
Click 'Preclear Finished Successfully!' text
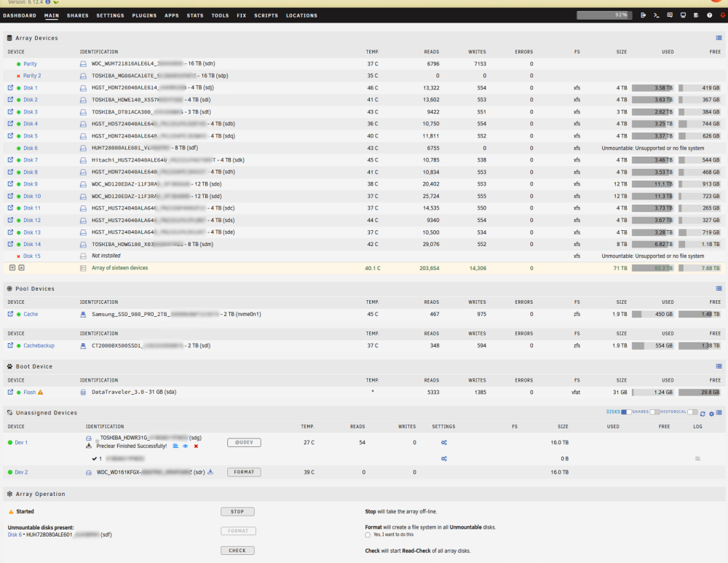131,446
